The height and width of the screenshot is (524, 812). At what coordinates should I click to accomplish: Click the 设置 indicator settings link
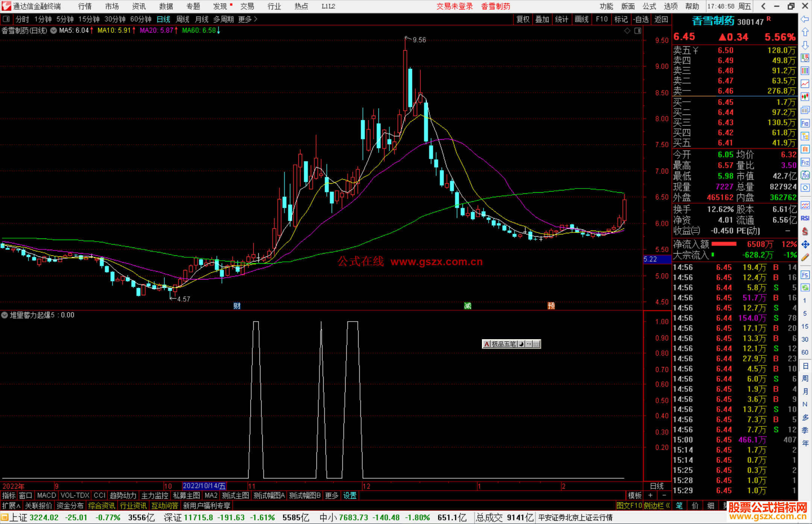pyautogui.click(x=350, y=495)
